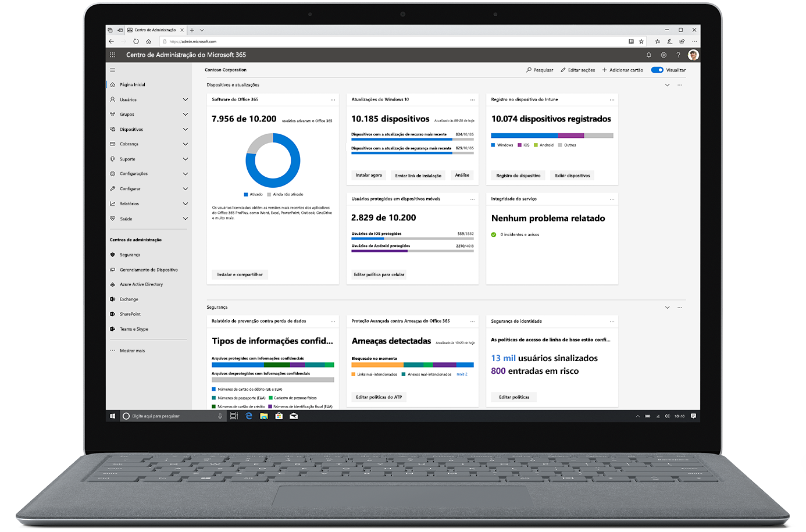Screen dimensions: 806x532
Task: Expand the Cobrança menu chevron
Action: pos(186,144)
